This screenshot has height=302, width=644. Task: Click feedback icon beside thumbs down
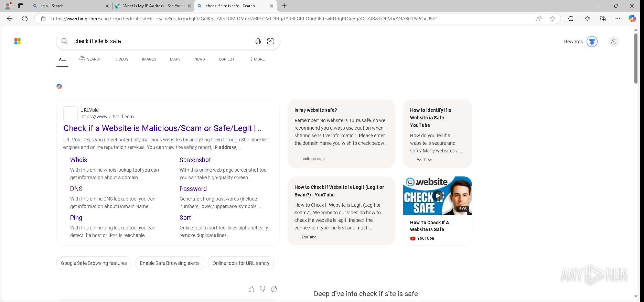coord(274,289)
